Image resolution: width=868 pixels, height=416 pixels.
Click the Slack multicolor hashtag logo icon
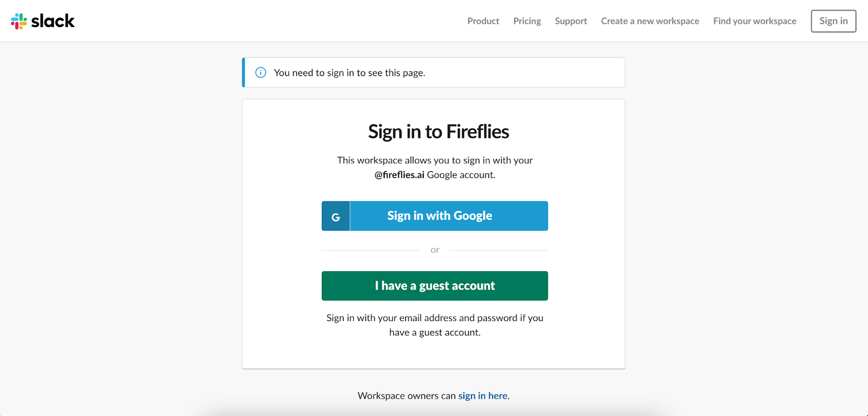point(19,21)
